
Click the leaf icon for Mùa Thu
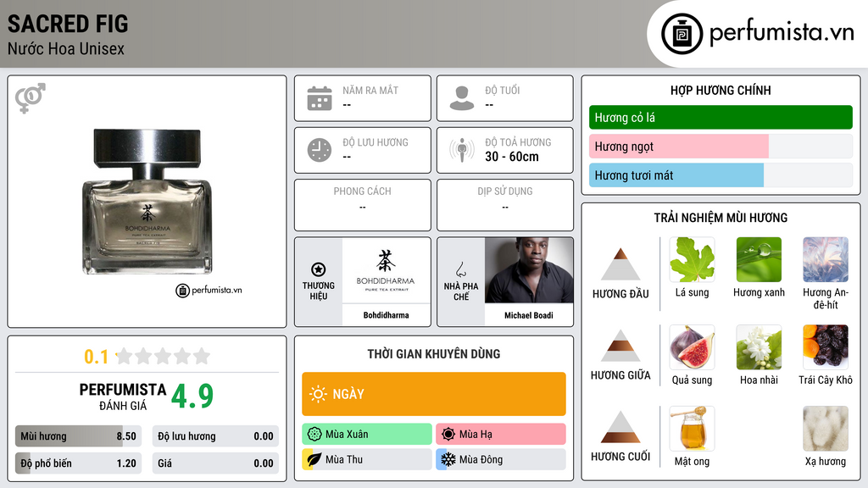(x=314, y=459)
